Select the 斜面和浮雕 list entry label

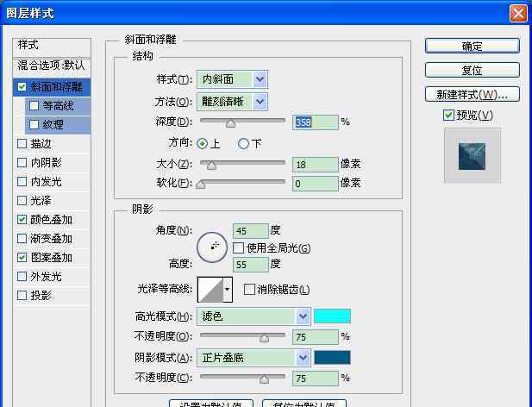pyautogui.click(x=57, y=87)
